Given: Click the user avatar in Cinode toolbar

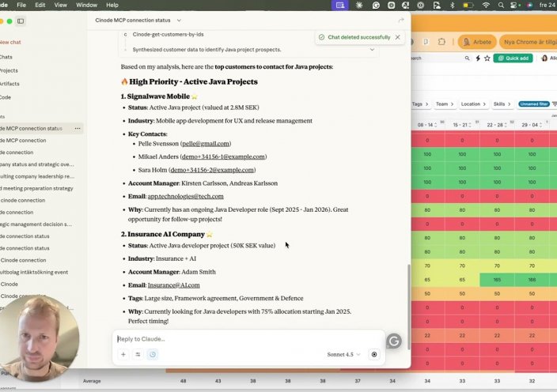Looking at the screenshot, I should tap(544, 58).
